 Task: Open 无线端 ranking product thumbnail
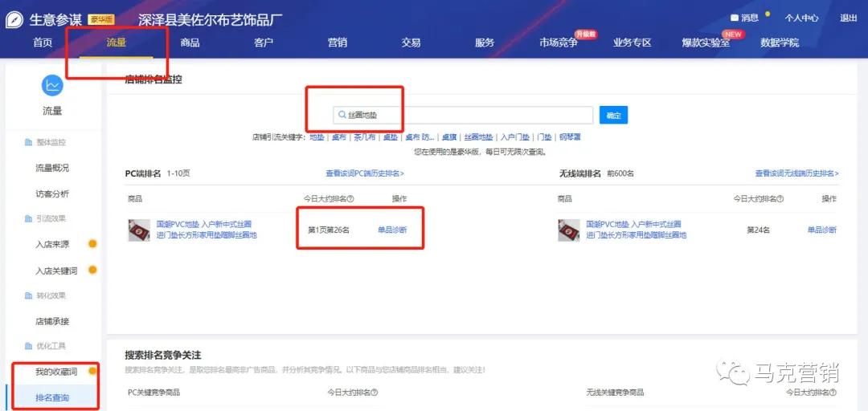pos(568,230)
